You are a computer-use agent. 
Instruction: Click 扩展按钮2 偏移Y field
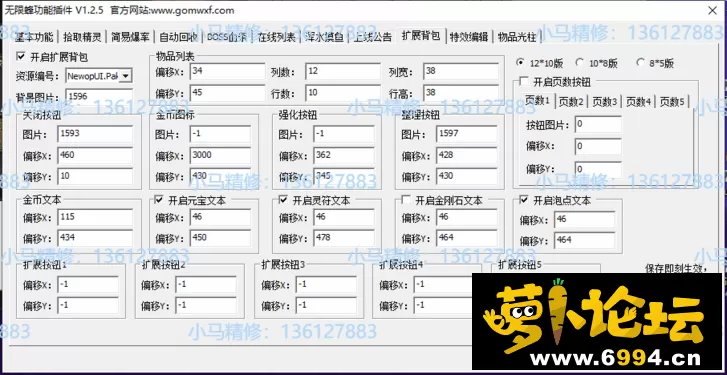coord(206,305)
